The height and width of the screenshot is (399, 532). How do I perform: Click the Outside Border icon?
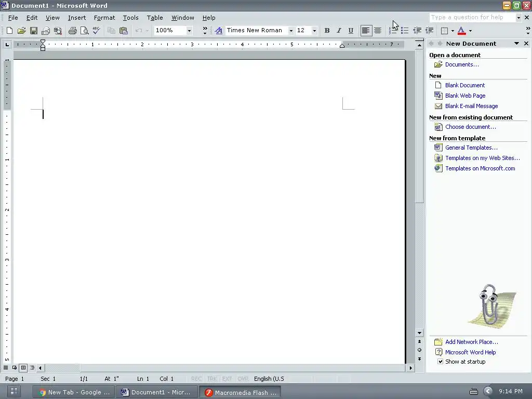tap(444, 31)
